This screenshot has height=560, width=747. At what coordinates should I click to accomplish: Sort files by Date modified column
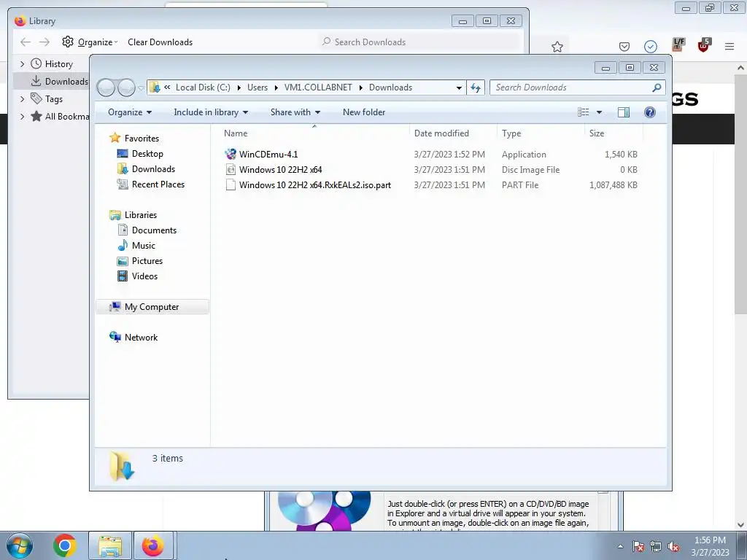tap(452, 133)
